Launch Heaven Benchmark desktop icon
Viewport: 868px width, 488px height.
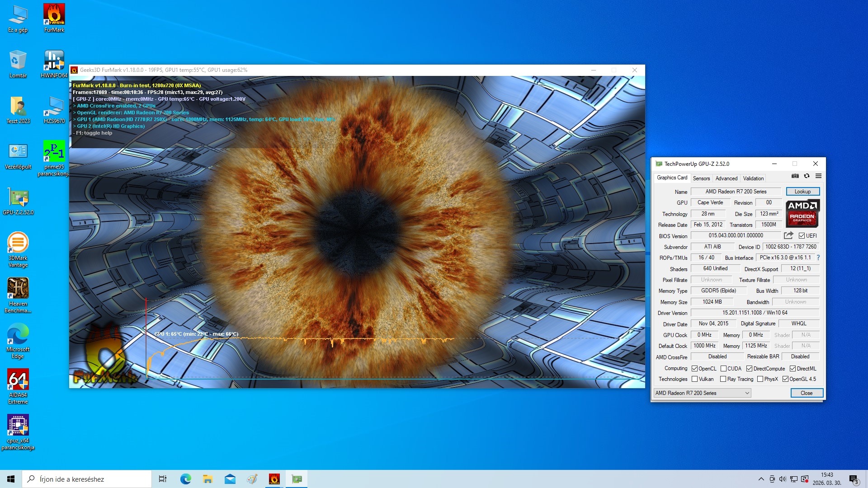coord(18,296)
